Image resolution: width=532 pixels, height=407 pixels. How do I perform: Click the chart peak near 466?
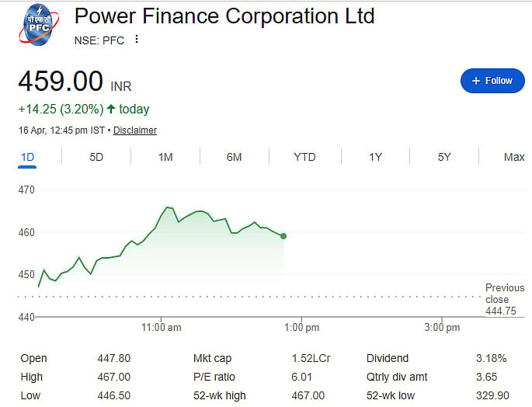(x=167, y=207)
